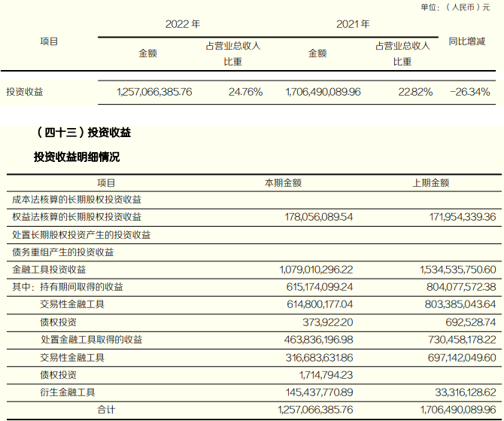Click the value 145,437,770.89
504x421 pixels.
319,392
